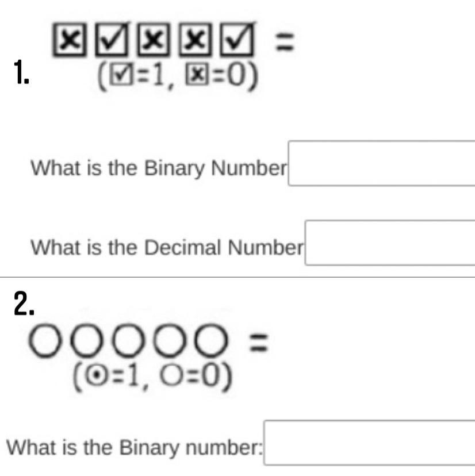This screenshot has width=475, height=476.
Task: Click the Binary Number input for question 1
Action: [381, 163]
